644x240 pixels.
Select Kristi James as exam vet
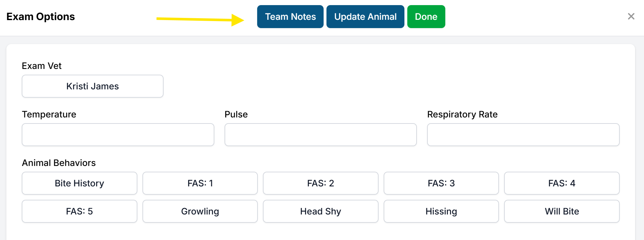(x=92, y=86)
